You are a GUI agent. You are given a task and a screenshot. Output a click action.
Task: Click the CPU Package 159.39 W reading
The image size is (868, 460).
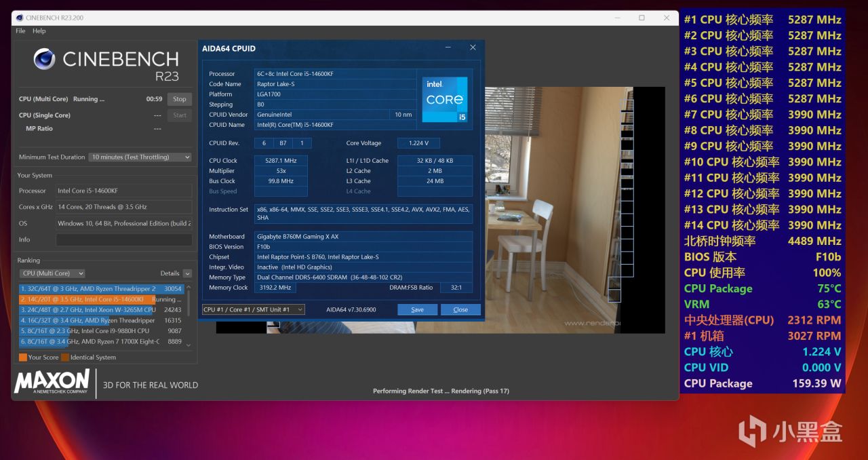(817, 383)
